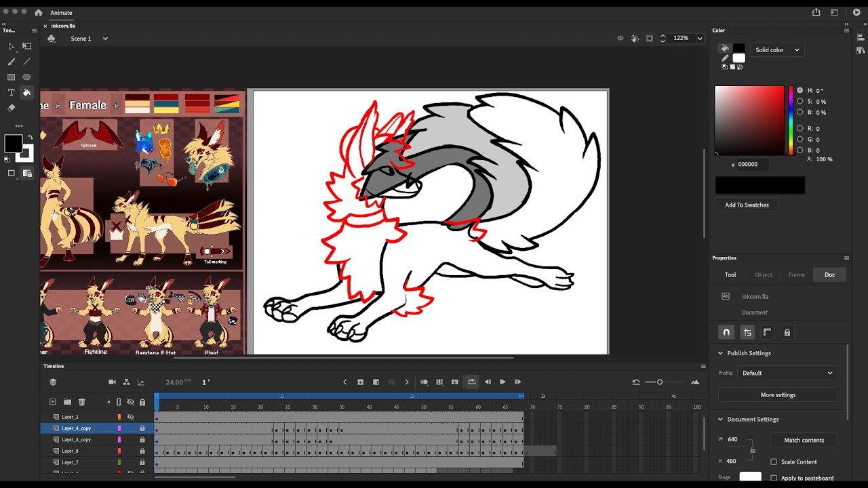This screenshot has width=868, height=488.
Task: Open the Align panel icon
Action: (860, 39)
